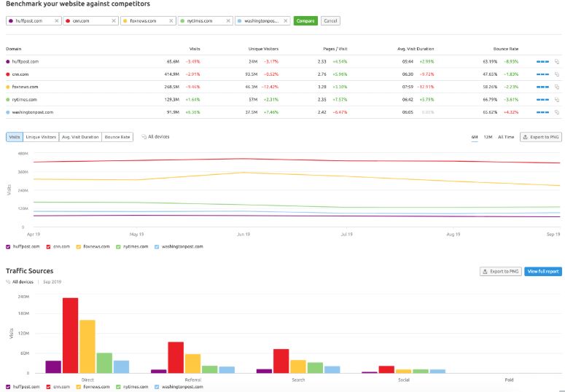The image size is (565, 392).
Task: Click the red cnn.com Referral bar
Action: coord(176,358)
